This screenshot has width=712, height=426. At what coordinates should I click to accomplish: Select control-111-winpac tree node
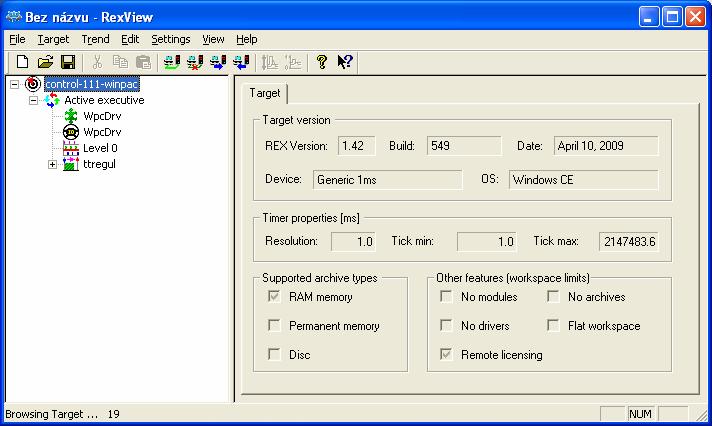tap(92, 84)
